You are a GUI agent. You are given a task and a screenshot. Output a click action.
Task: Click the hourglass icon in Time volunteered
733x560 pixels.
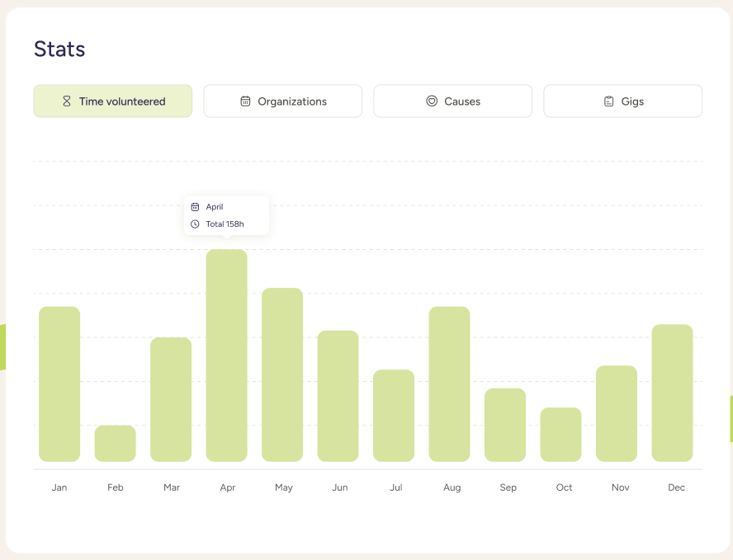67,101
